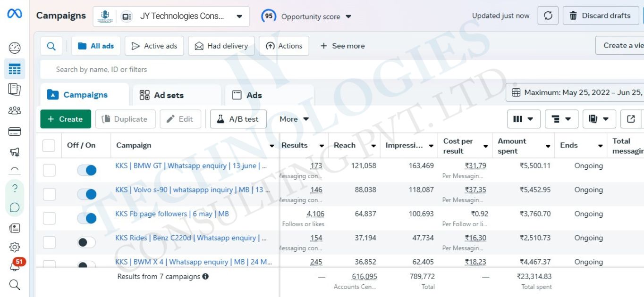Screen dimensions: 644x297
Task: Open KKS Fb page followers campaign link
Action: (172, 214)
